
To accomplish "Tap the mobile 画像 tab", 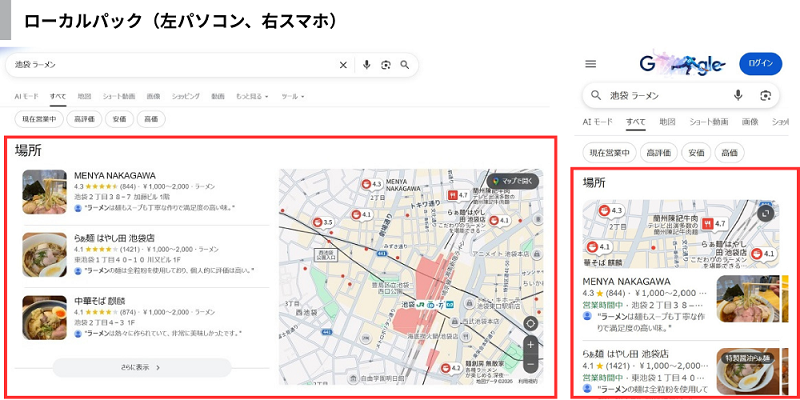I will (x=749, y=122).
